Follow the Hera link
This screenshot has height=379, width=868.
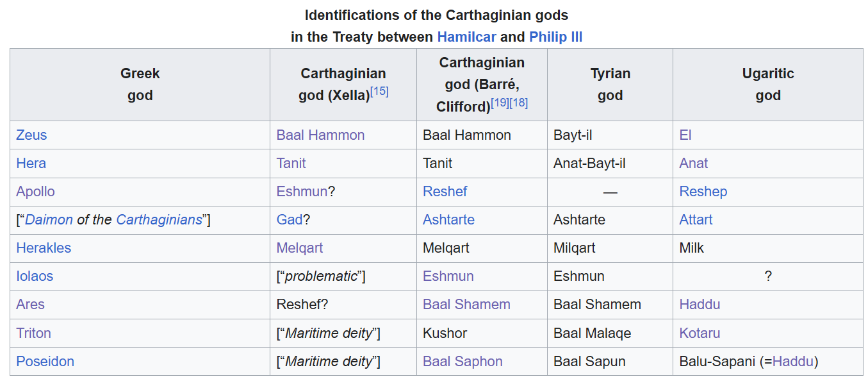pos(31,164)
